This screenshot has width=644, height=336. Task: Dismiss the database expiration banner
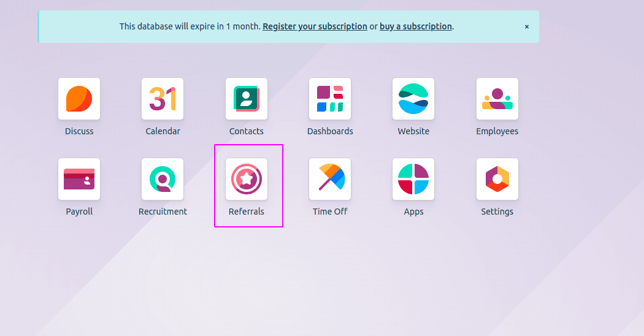click(526, 27)
